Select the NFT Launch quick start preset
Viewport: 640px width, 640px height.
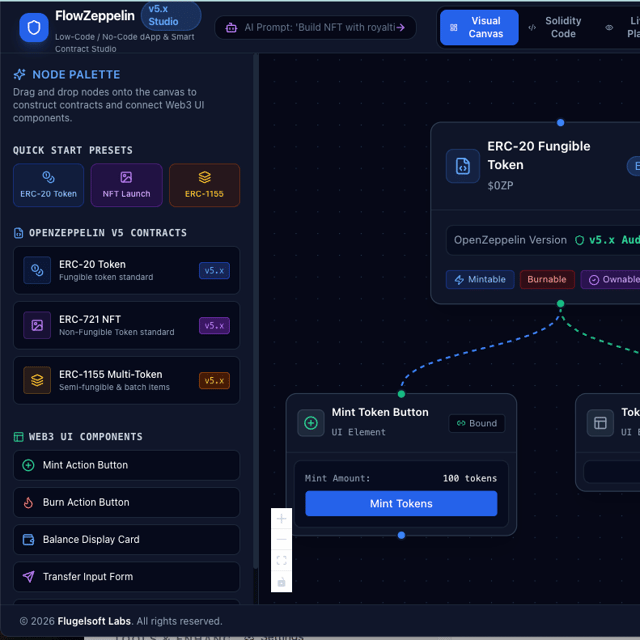[127, 185]
